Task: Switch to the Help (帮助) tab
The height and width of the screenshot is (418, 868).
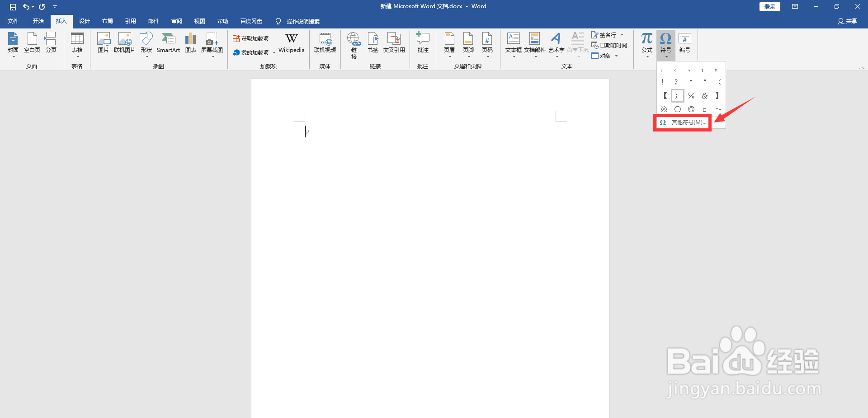Action: point(223,21)
